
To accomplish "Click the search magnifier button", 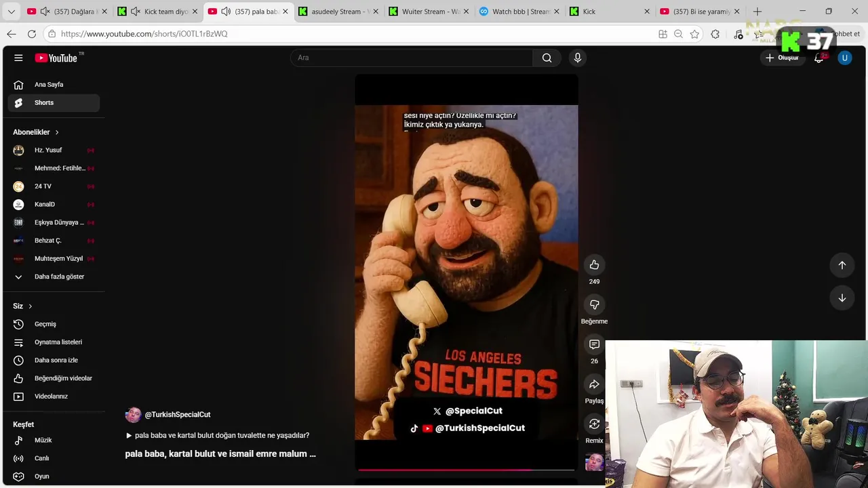I will point(547,58).
